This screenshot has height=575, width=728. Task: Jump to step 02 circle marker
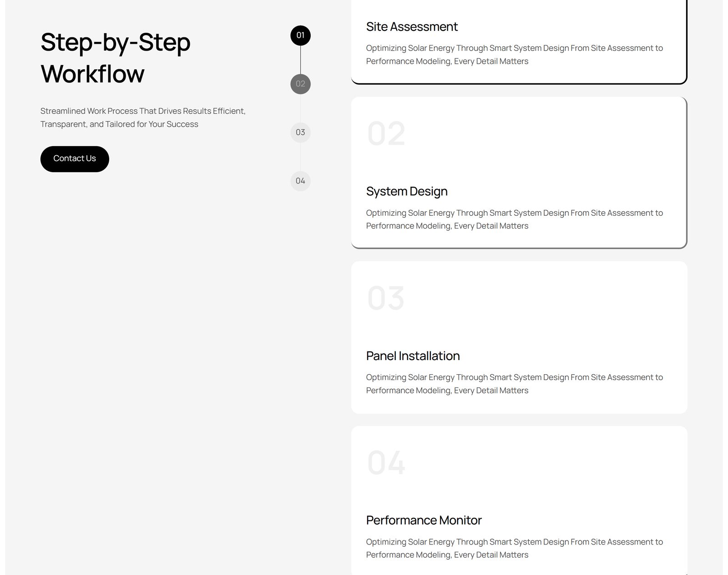click(x=300, y=84)
